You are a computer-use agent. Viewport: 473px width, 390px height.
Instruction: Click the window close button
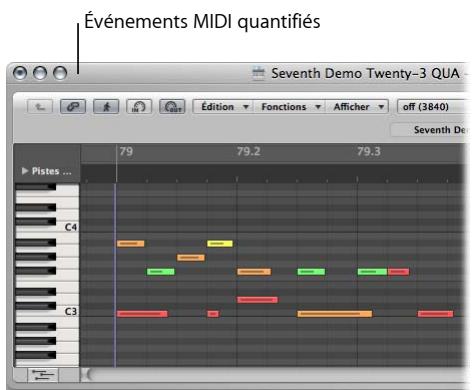tap(20, 73)
